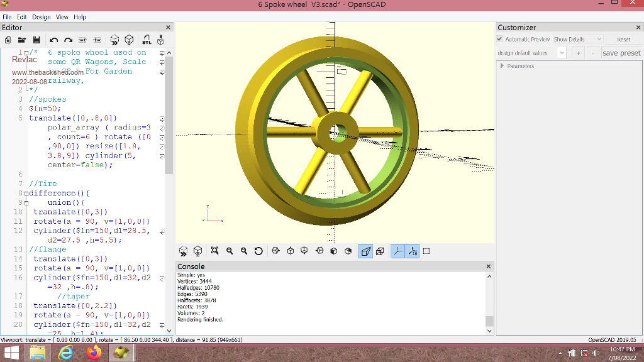The image size is (644, 362).
Task: Open the Show Details dropdown
Action: coord(577,39)
